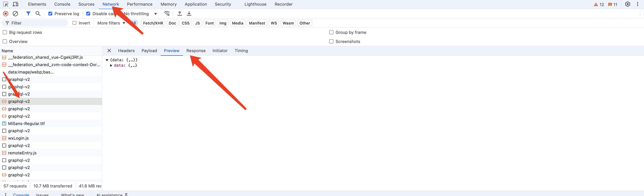Collapse the root {data: {,…}} object
Viewport: 644px width, 196px height.
pos(107,60)
